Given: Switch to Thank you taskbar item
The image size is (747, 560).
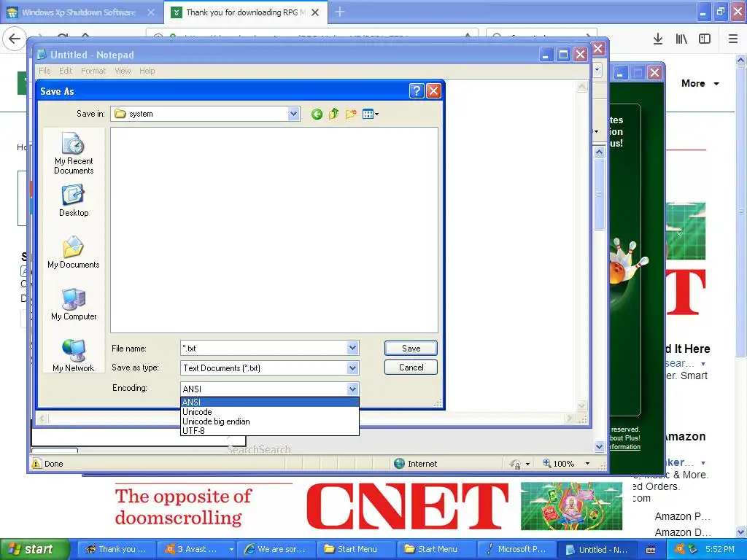Looking at the screenshot, I should pos(116,549).
